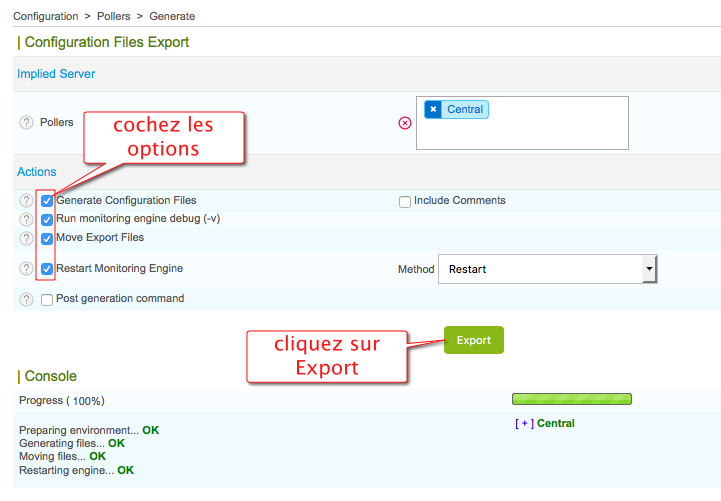
Task: Remove the Central poller tag
Action: (432, 109)
